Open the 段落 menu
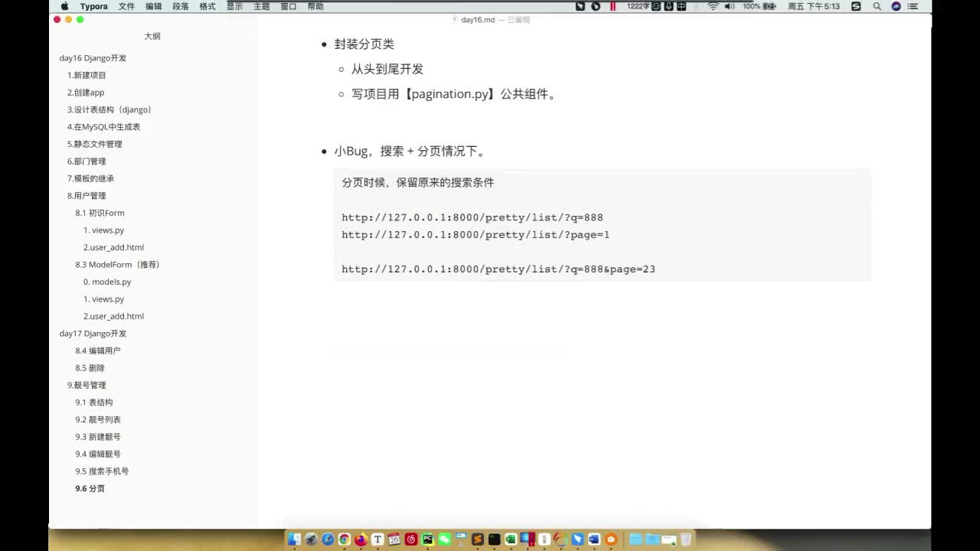Viewport: 980px width, 551px height. pos(181,6)
